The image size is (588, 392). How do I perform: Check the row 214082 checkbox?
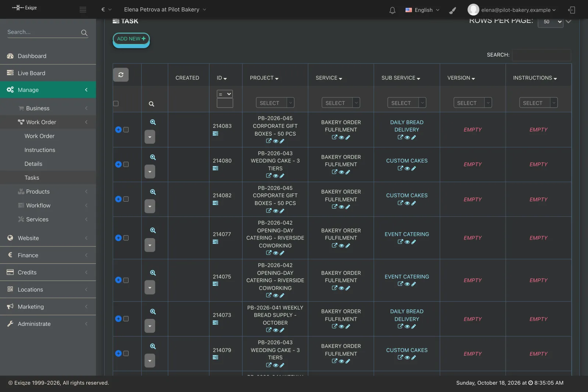point(126,199)
